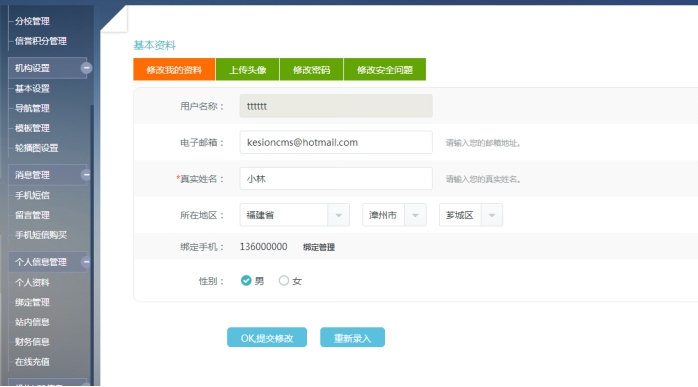Open 信誉积分管理 in the sidebar
The width and height of the screenshot is (698, 387).
pos(41,41)
